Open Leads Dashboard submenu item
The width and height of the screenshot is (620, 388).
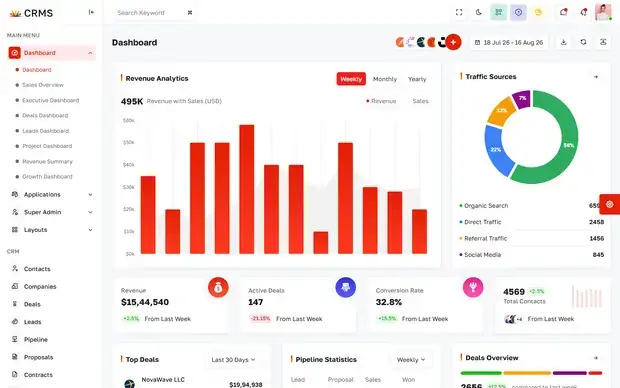click(x=45, y=131)
